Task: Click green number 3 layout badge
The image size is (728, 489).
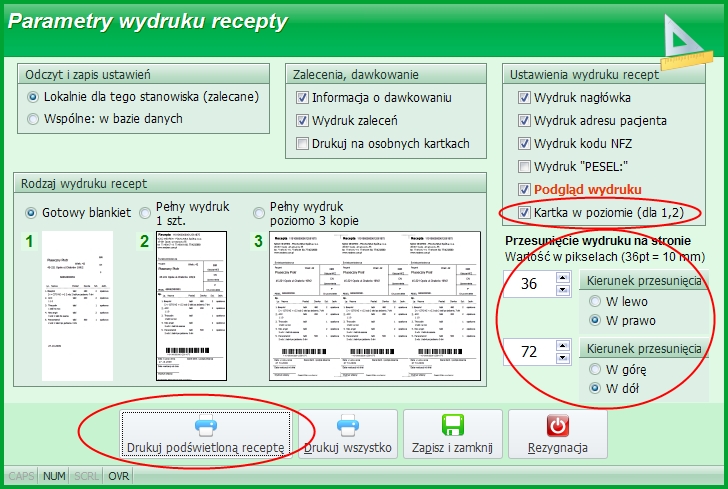Action: coord(258,241)
